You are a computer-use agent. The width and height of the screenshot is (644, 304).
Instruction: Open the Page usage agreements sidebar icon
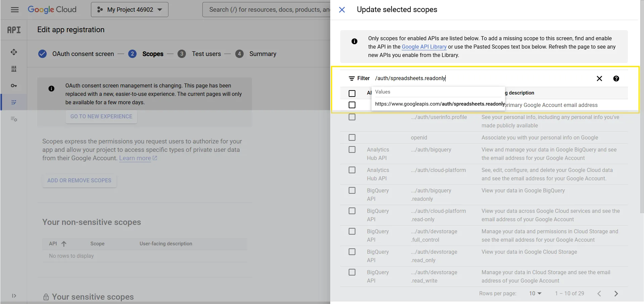pos(14,119)
